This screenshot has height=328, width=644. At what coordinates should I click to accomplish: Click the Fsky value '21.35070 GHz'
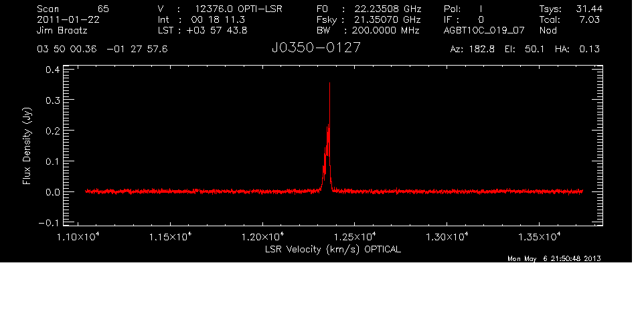point(388,19)
